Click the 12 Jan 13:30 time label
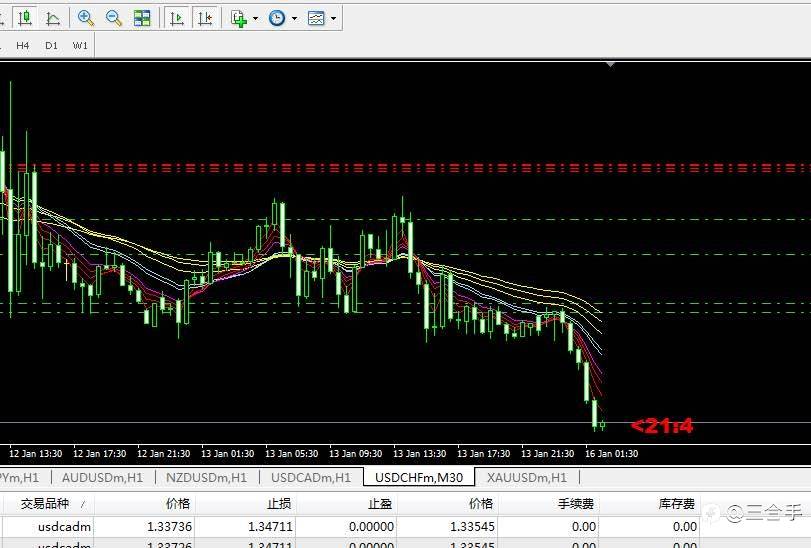This screenshot has height=548, width=811. click(x=36, y=453)
